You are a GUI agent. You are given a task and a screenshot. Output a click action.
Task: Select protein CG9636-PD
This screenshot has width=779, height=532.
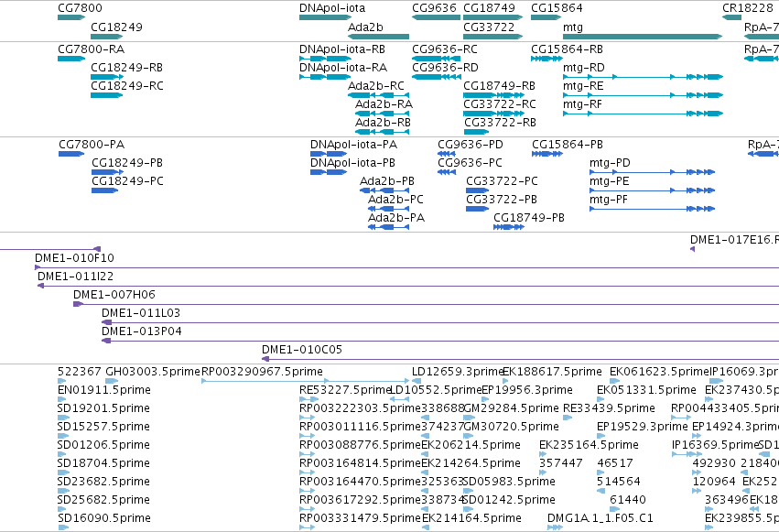pos(471,145)
